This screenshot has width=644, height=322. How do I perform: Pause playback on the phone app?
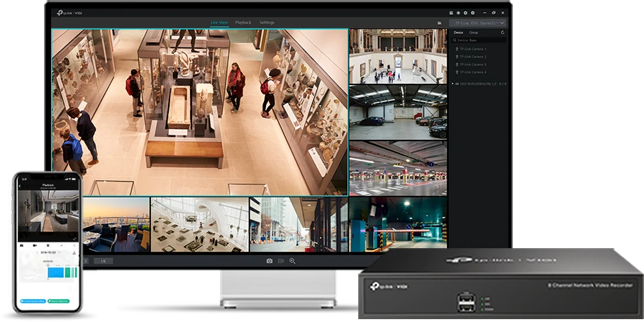pos(48,245)
